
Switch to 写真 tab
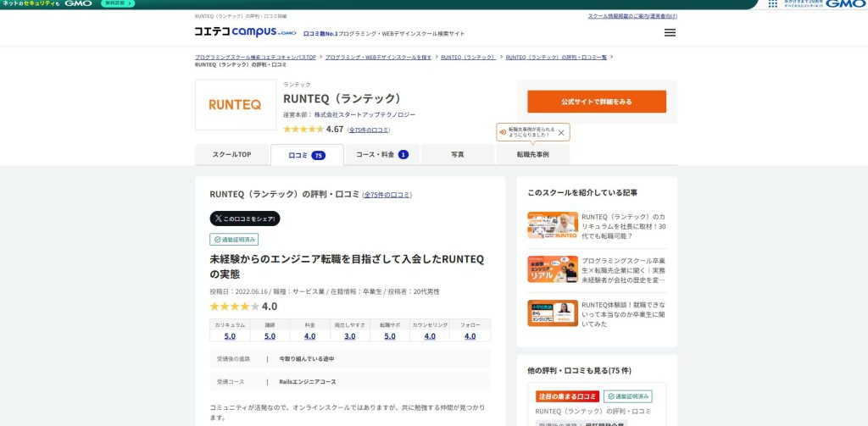pos(458,155)
